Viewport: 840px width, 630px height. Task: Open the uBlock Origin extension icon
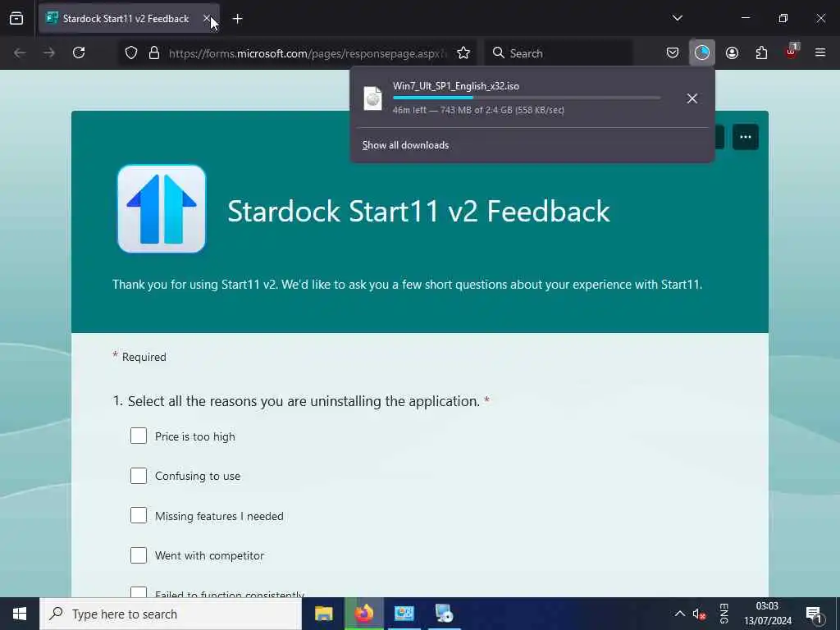point(792,52)
